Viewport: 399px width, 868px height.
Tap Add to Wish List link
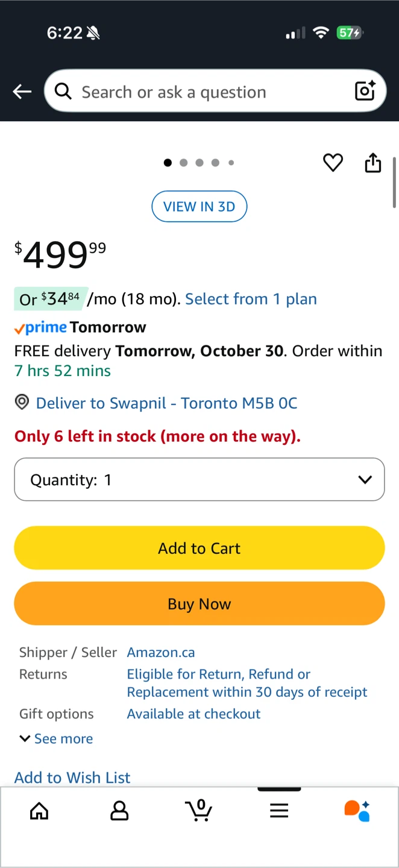pyautogui.click(x=72, y=778)
